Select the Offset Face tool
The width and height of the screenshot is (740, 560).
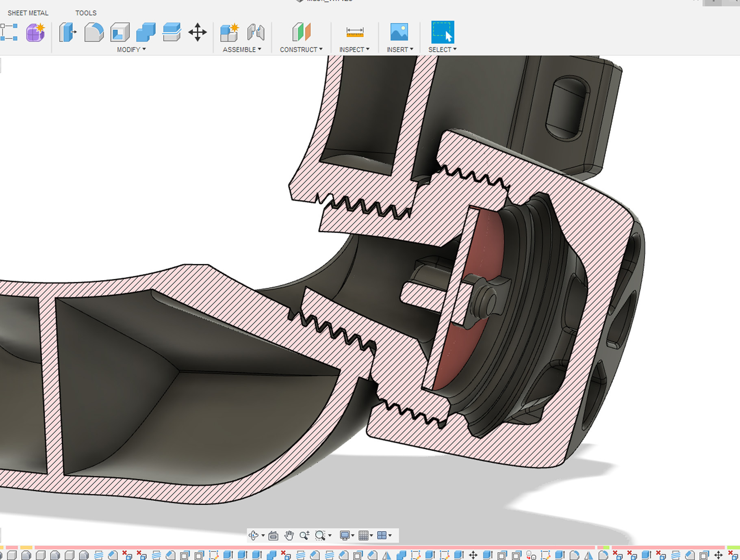point(171,32)
